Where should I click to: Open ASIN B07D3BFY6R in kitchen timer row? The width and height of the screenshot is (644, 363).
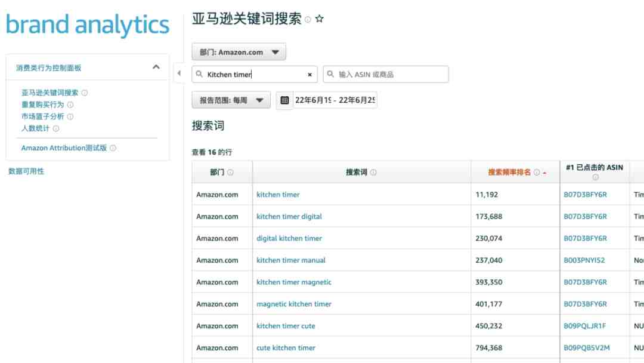[x=586, y=195]
